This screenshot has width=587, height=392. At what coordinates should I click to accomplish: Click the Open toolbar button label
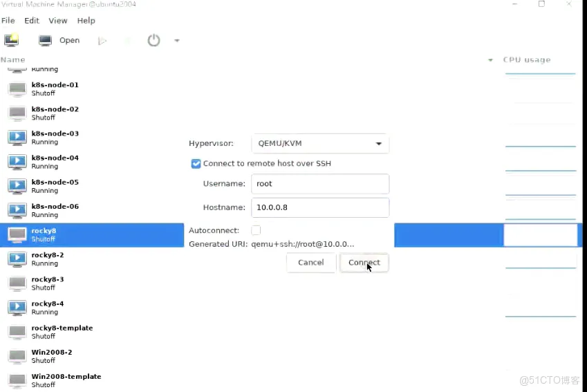[70, 40]
